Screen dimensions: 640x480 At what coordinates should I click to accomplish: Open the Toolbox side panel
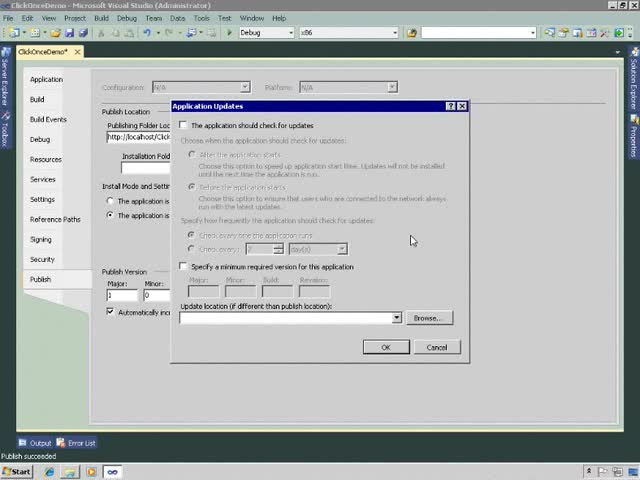coord(5,130)
